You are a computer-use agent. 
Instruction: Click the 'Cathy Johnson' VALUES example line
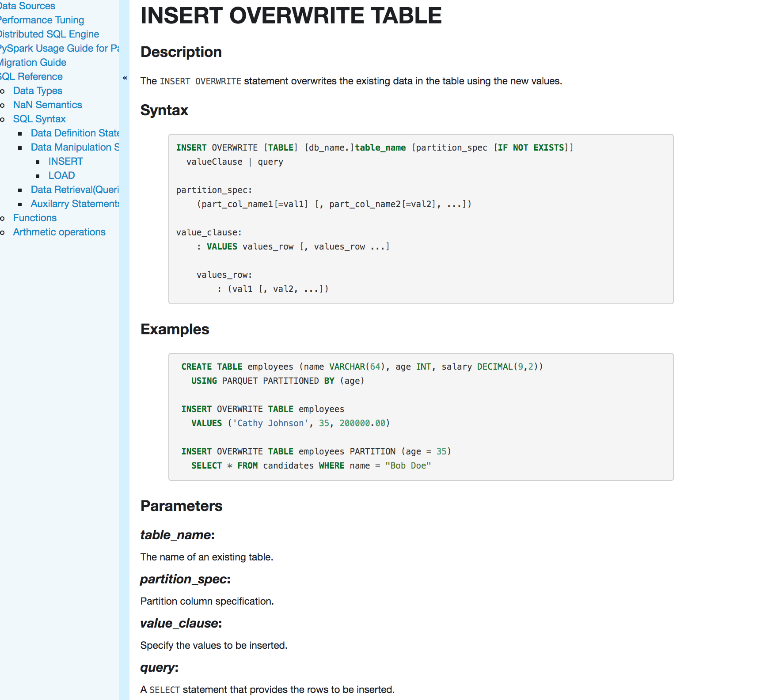coord(290,423)
